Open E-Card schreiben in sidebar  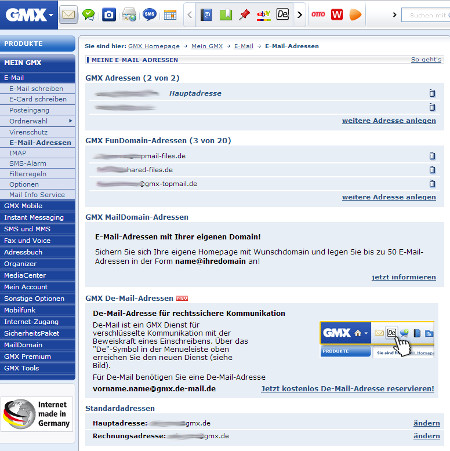pyautogui.click(x=37, y=99)
